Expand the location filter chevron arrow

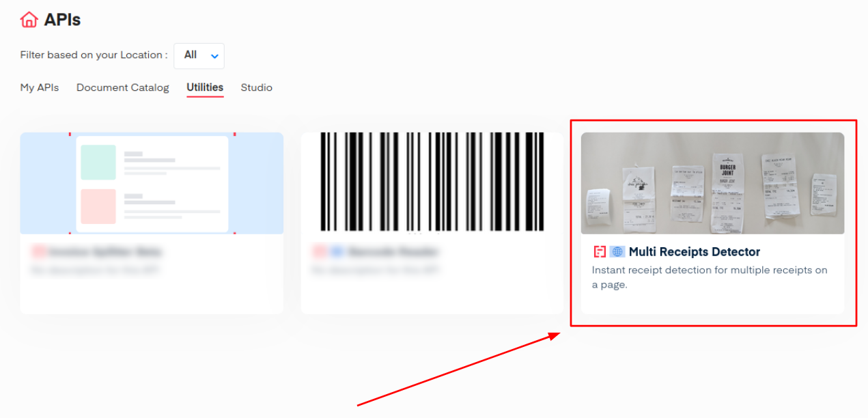point(214,56)
